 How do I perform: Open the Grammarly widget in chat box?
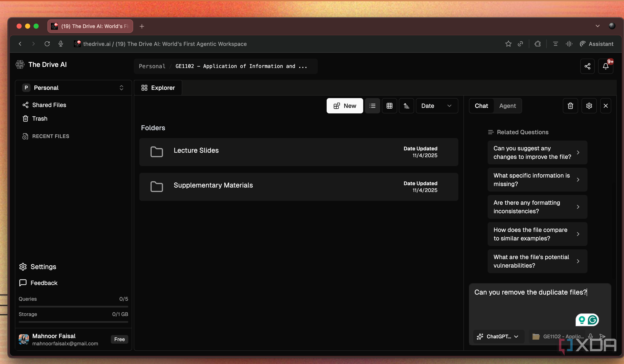point(587,320)
